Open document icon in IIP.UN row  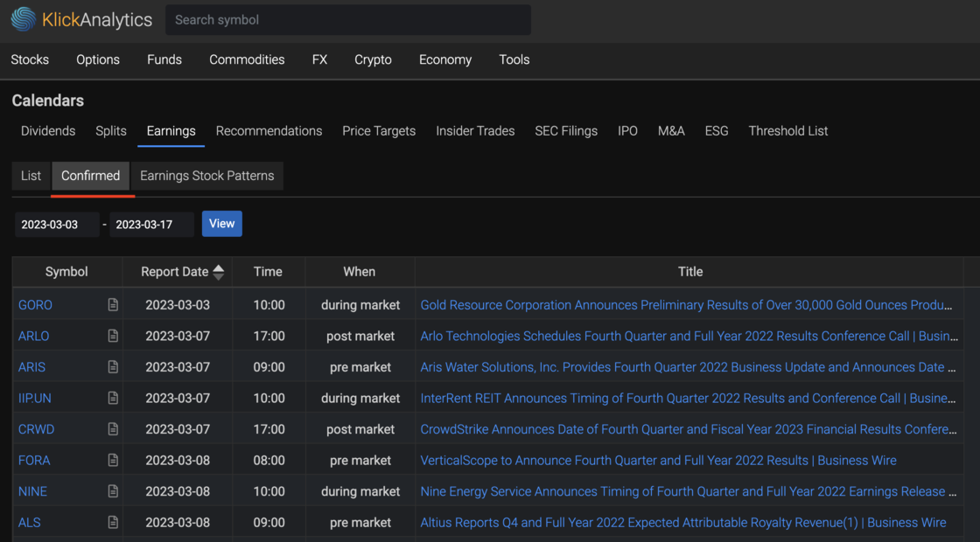pos(113,398)
